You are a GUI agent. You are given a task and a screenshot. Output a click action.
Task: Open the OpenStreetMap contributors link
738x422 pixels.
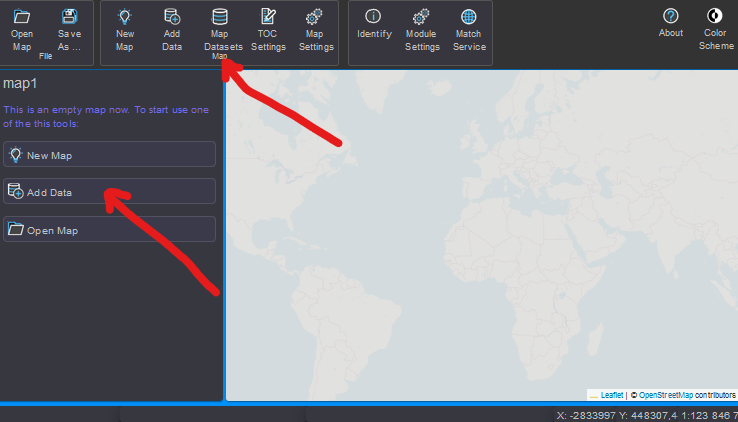666,395
